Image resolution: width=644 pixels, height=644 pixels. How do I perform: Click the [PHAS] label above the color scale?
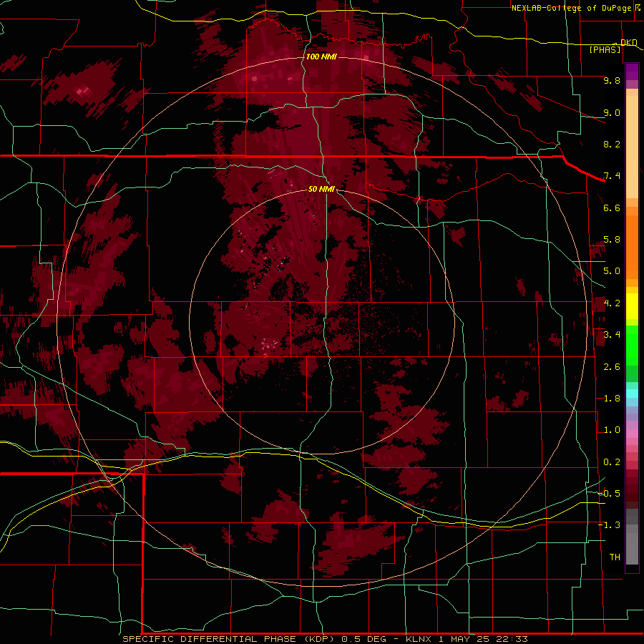[605, 49]
